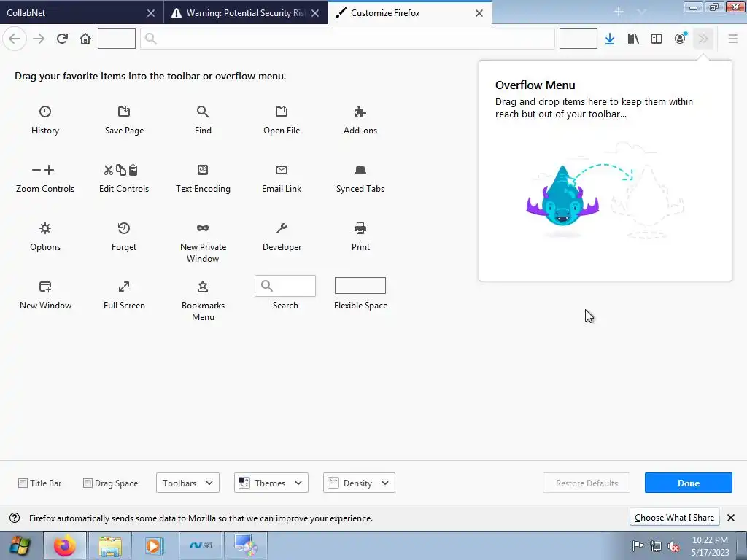The image size is (747, 560).
Task: Select the Full Screen arrows icon
Action: click(x=124, y=286)
